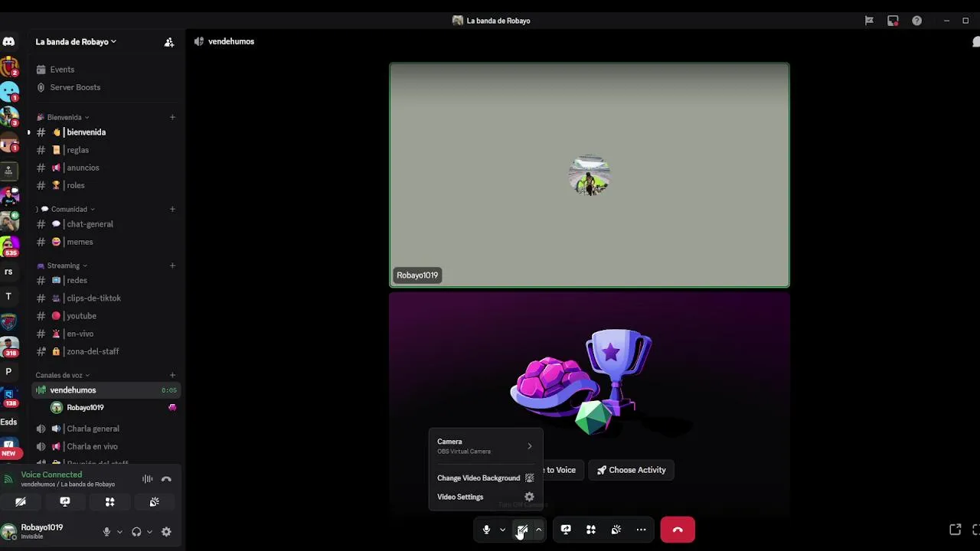Create channel in Canales de voz category
Viewport: 980px width, 551px height.
click(172, 375)
